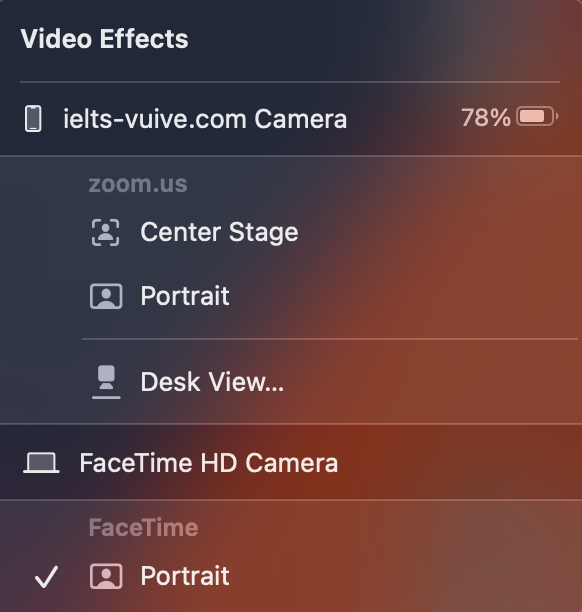Click the Center Stage framing icon
This screenshot has height=612, width=582.
pos(105,232)
